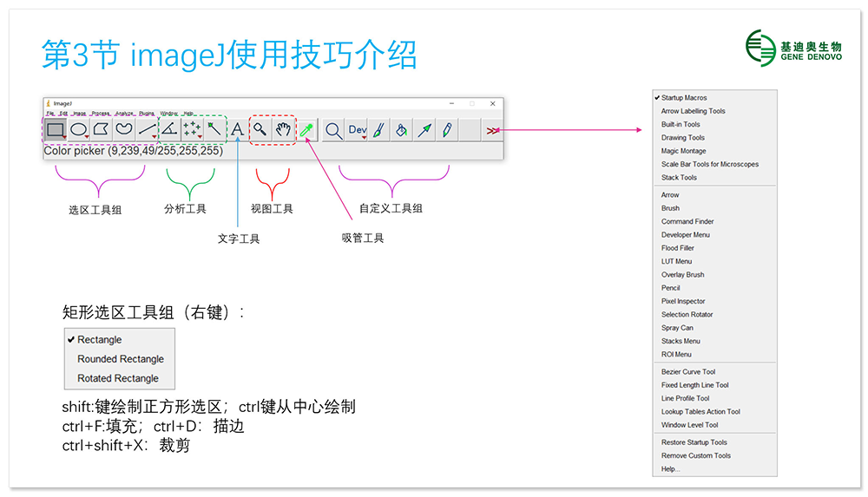This screenshot has width=868, height=497.
Task: Select the Multi-point tool
Action: pyautogui.click(x=192, y=129)
